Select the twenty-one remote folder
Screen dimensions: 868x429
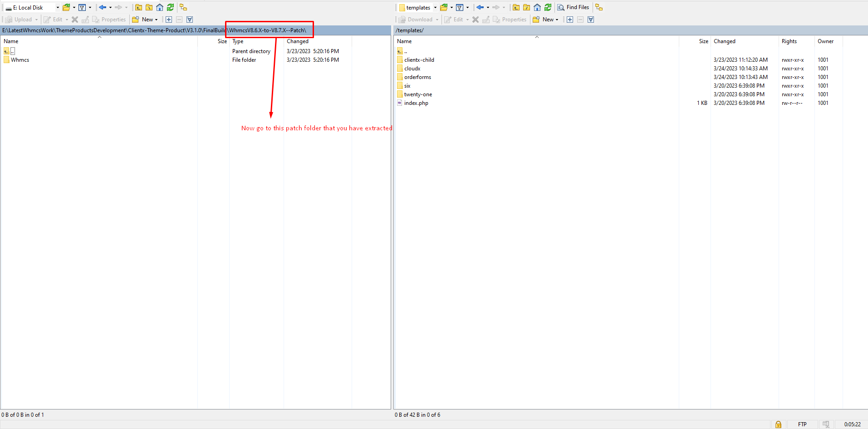point(418,94)
